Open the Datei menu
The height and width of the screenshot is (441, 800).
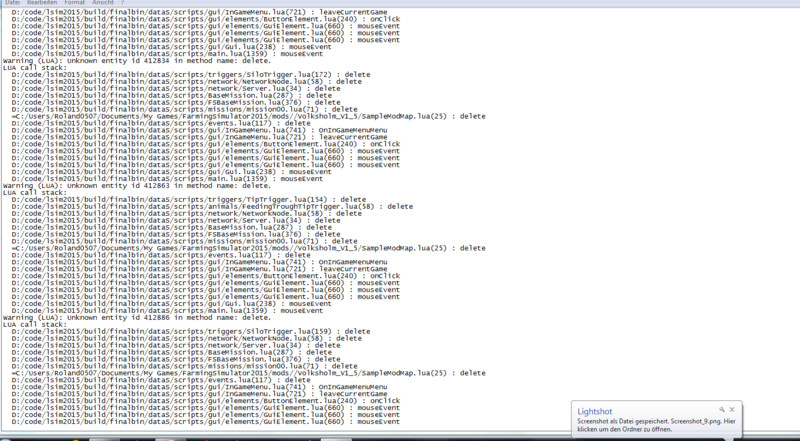point(12,3)
